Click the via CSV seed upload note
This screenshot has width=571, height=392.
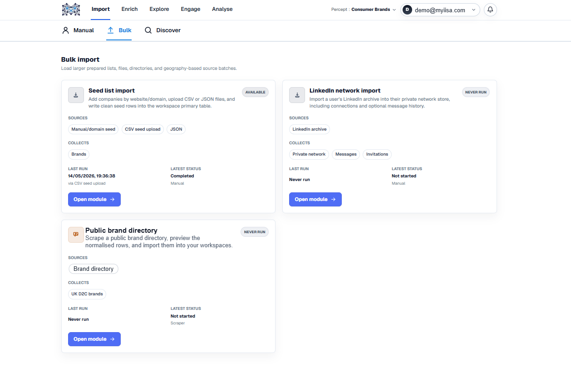(87, 183)
